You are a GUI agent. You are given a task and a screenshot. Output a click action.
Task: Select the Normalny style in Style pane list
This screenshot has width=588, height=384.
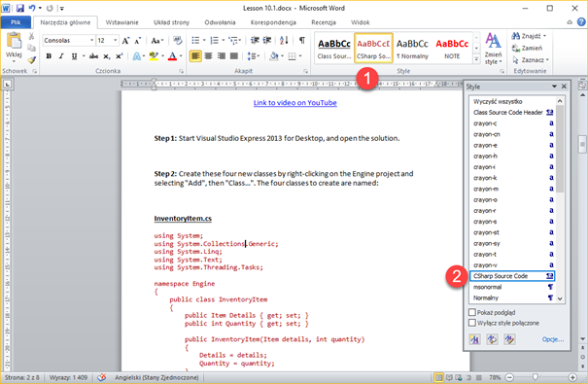(512, 297)
